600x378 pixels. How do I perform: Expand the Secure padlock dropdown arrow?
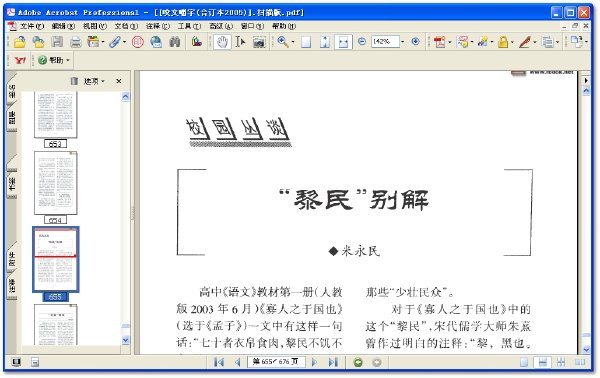click(x=512, y=42)
